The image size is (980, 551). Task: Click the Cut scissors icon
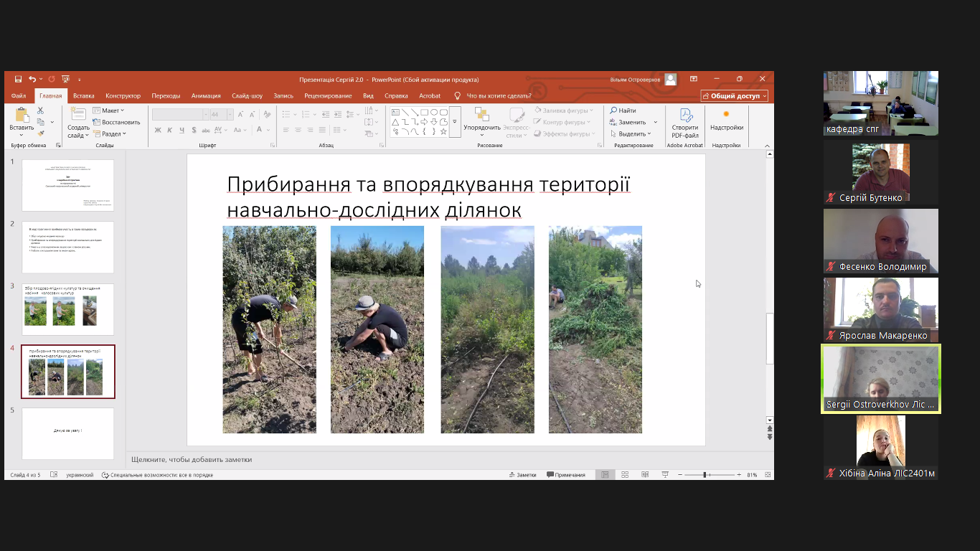pos(41,110)
